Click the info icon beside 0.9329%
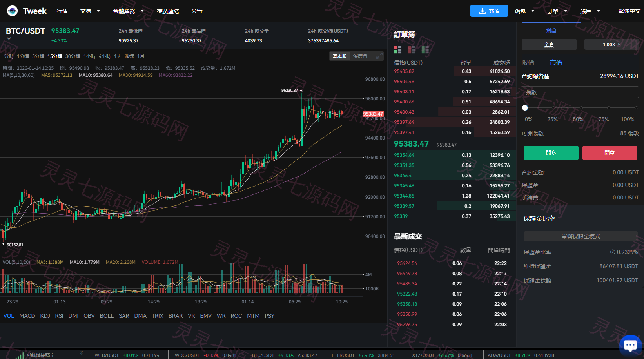The height and width of the screenshot is (359, 644). coord(613,252)
